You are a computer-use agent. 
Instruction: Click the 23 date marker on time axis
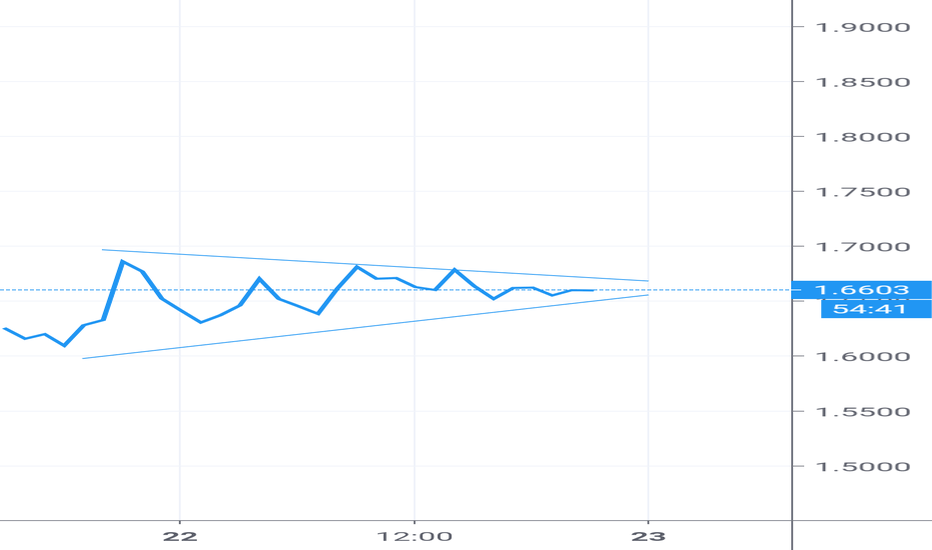tap(648, 536)
